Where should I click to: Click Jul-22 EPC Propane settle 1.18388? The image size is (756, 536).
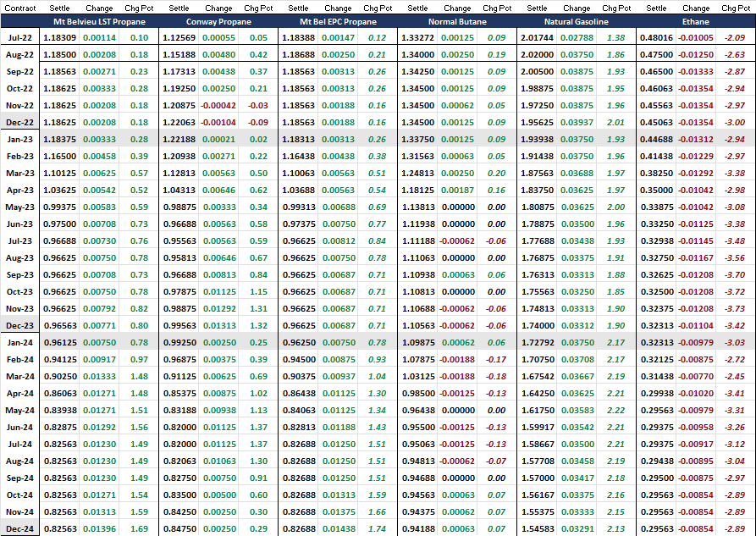pos(299,37)
